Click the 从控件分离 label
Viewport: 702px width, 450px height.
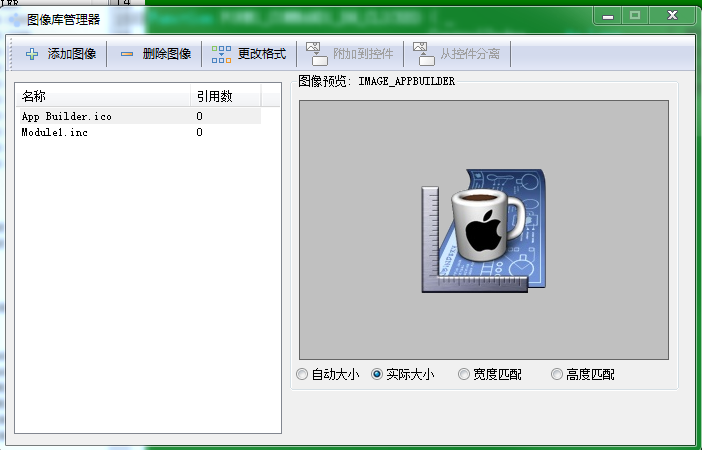[x=470, y=54]
